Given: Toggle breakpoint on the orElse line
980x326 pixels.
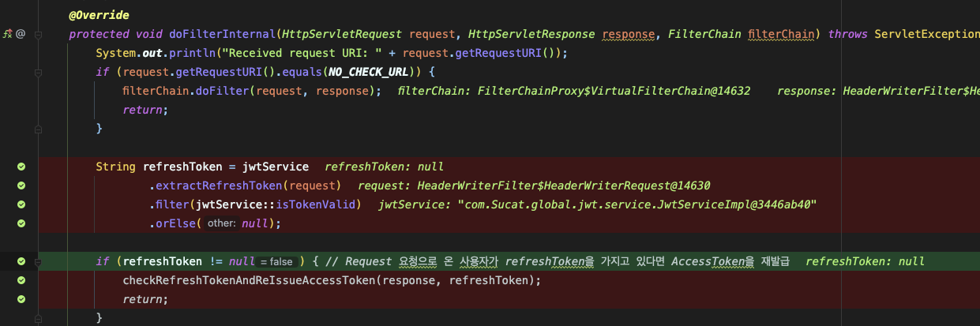Looking at the screenshot, I should 21,223.
